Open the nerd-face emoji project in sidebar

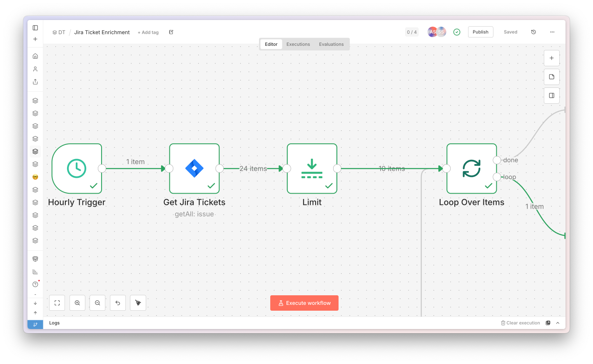coord(35,177)
